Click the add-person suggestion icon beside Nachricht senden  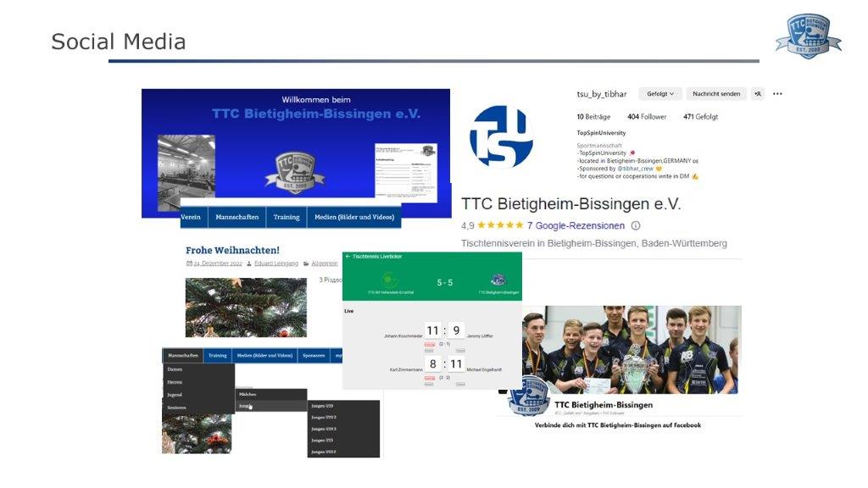tap(758, 94)
